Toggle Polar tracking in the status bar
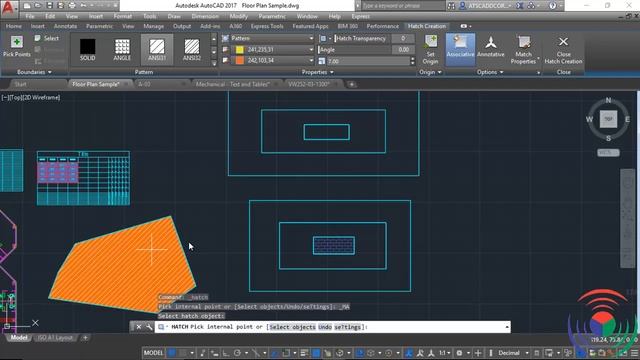Image resolution: width=640 pixels, height=360 pixels. [x=238, y=353]
